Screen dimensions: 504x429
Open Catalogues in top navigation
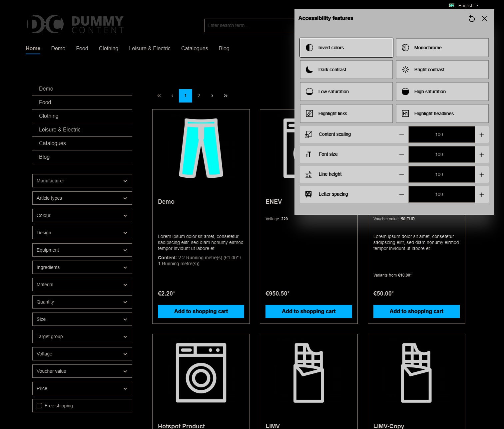195,49
